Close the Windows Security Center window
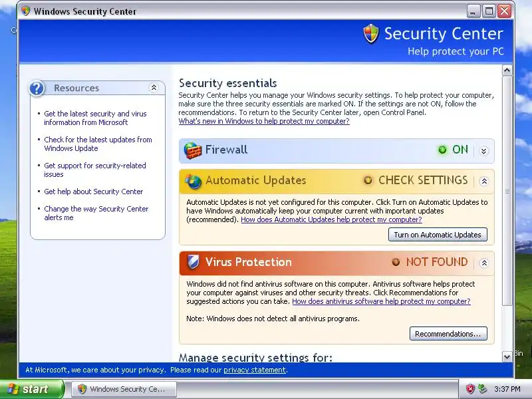The height and width of the screenshot is (399, 532). (505, 11)
